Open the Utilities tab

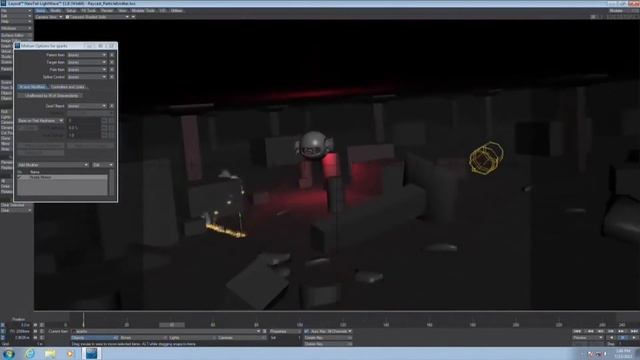point(177,11)
